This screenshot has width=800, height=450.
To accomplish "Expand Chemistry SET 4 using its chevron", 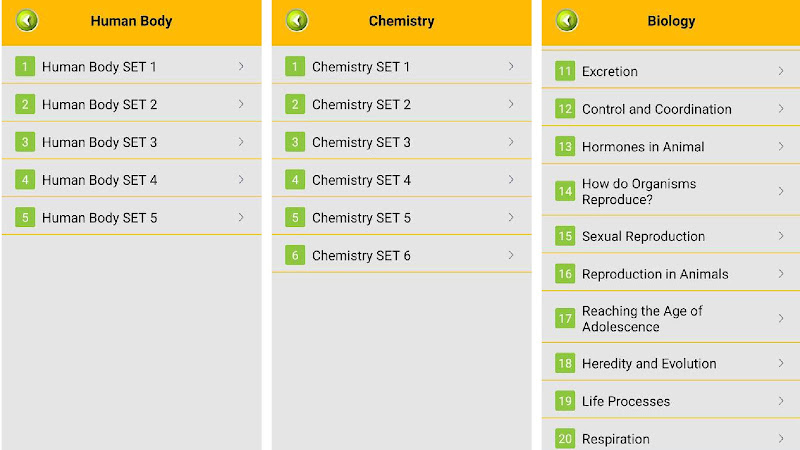I will (x=511, y=180).
